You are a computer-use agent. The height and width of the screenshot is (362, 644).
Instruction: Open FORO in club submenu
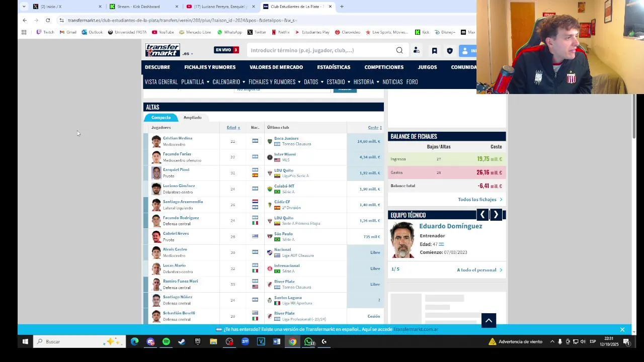[x=412, y=82]
